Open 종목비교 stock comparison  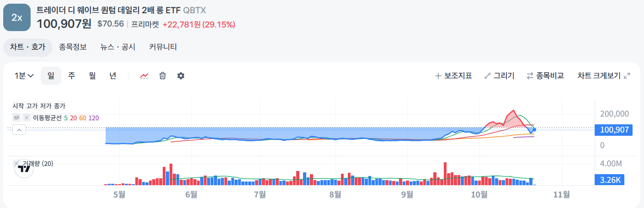[545, 76]
